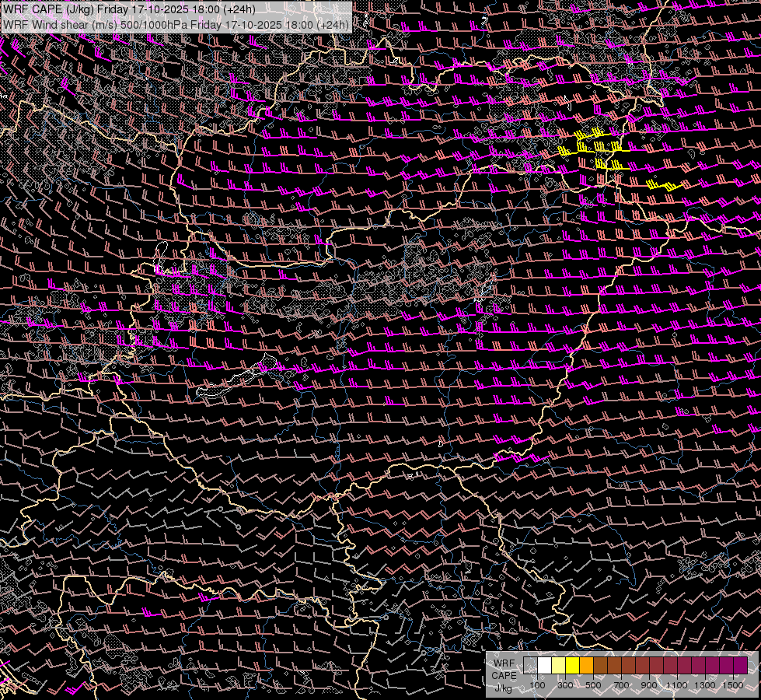Click the rightmost purple CAPE legend swatch
Image resolution: width=761 pixels, height=700 pixels.
pyautogui.click(x=740, y=666)
